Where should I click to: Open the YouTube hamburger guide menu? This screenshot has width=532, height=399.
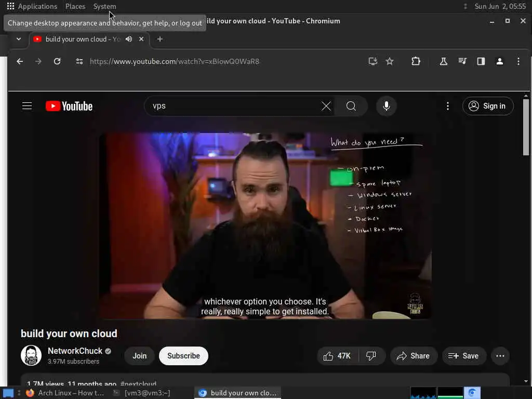pyautogui.click(x=27, y=106)
